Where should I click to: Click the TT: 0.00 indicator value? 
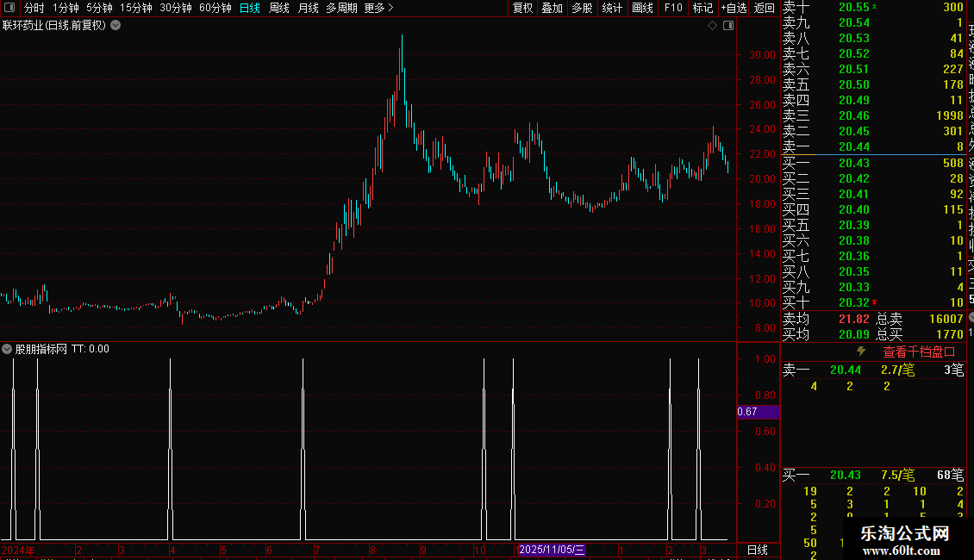pyautogui.click(x=90, y=349)
